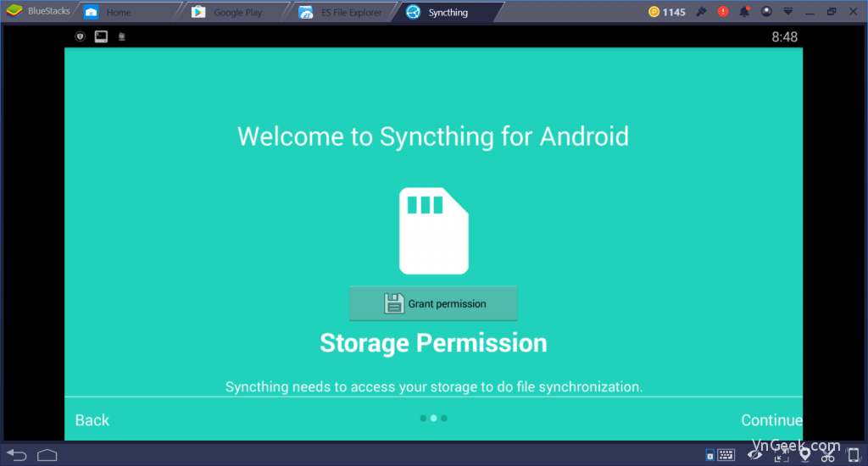
Task: Click the Android home button
Action: point(47,455)
